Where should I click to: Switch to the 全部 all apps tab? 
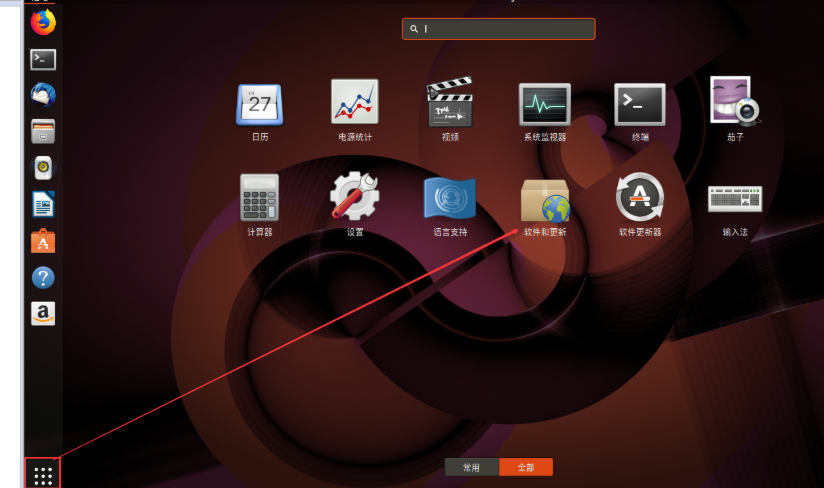coord(526,467)
